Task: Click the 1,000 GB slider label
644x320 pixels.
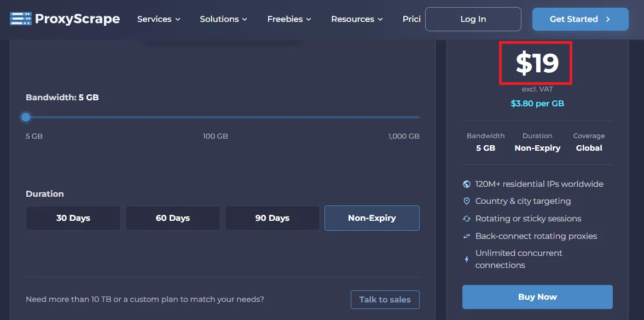Action: point(404,136)
